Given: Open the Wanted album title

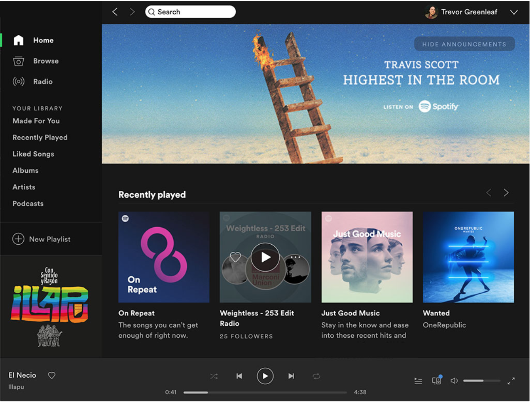Looking at the screenshot, I should (x=436, y=313).
